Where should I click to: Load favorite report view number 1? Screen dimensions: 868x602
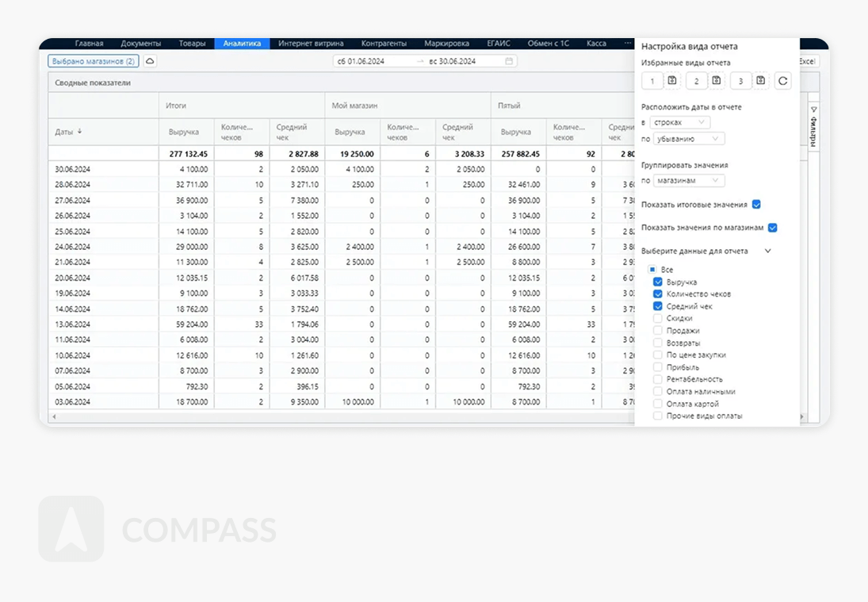652,81
